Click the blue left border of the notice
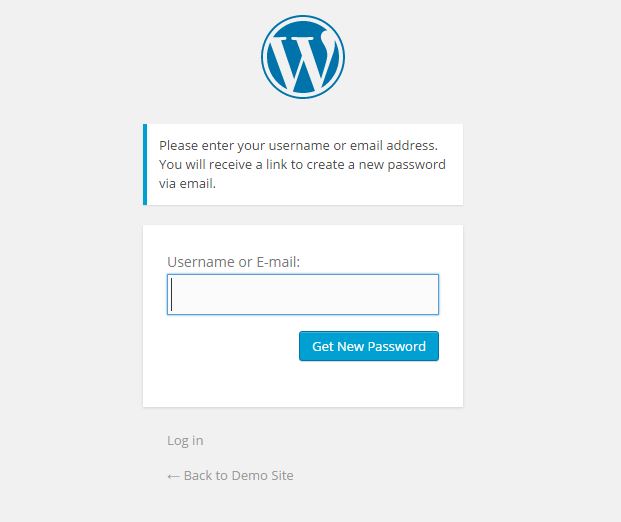The height and width of the screenshot is (522, 621). point(145,164)
